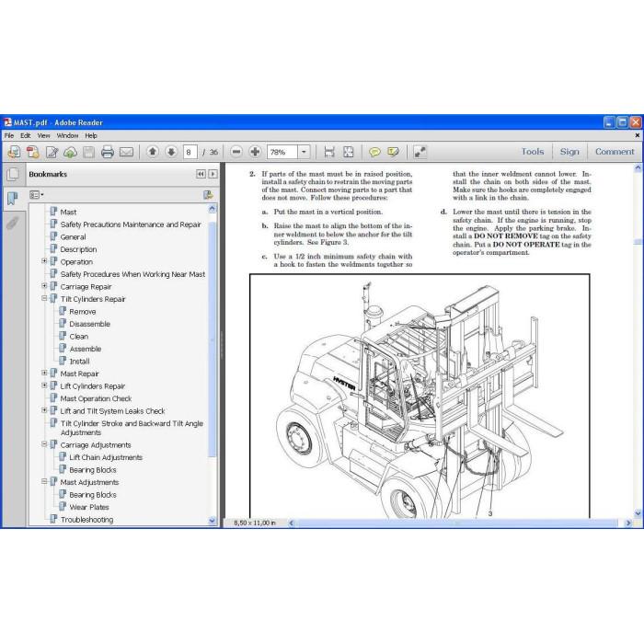Screen dimensions: 644x644
Task: Collapse the Bookmarks panel with the double-arrow button
Action: tap(201, 174)
